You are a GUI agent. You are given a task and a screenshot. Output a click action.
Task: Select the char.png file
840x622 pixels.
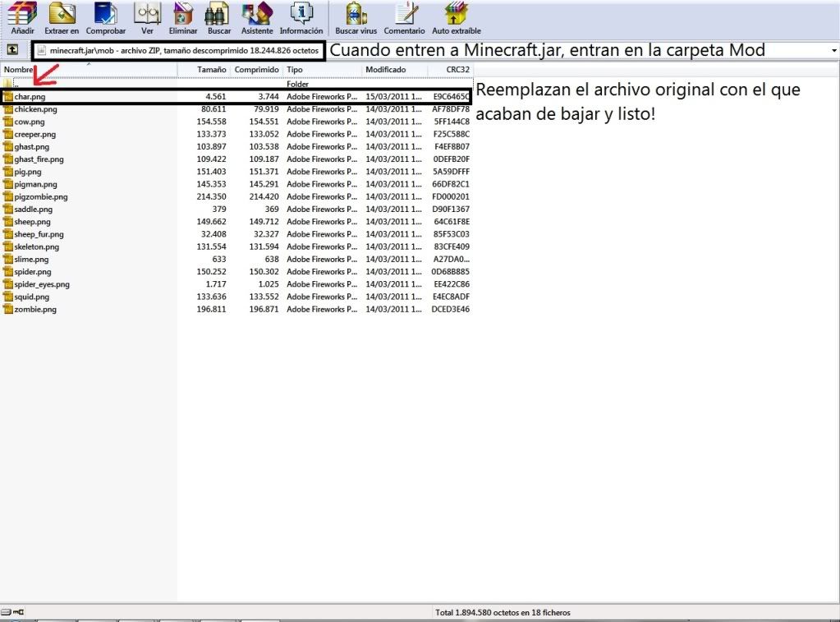coord(236,96)
